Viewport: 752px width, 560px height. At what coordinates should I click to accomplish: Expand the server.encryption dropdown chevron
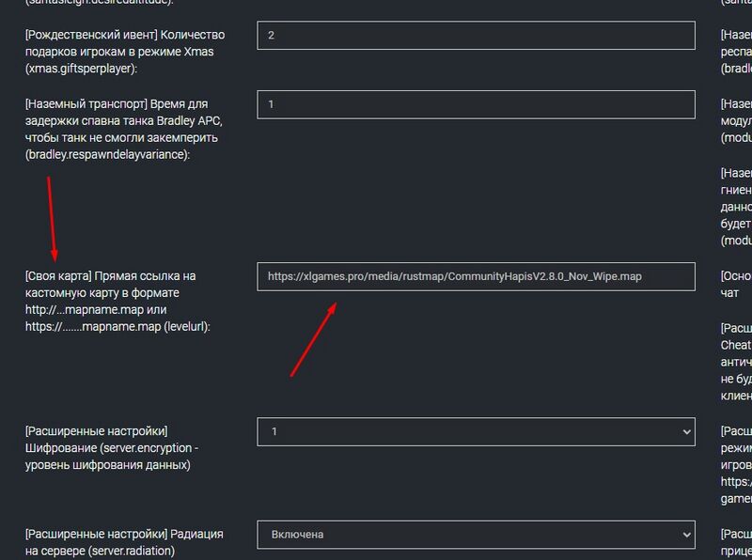coord(682,431)
